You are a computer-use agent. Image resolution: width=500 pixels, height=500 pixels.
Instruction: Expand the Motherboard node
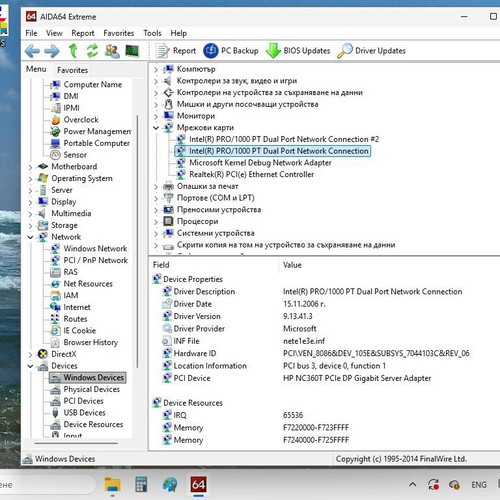click(x=30, y=167)
